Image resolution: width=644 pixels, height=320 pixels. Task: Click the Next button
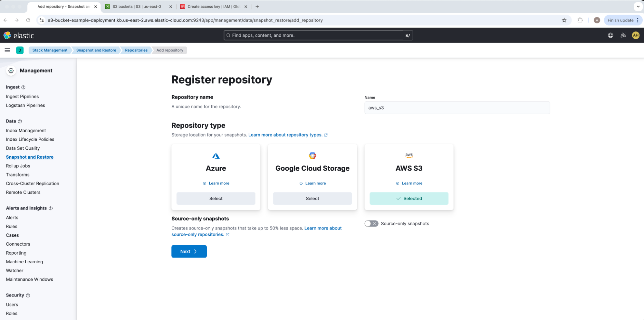click(189, 251)
